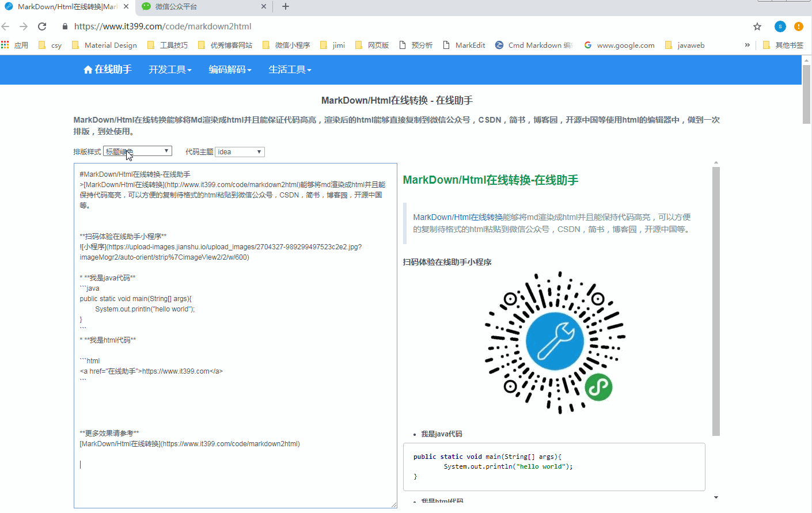Image resolution: width=812 pixels, height=513 pixels.
Task: Click the padlock site info icon
Action: [x=65, y=26]
